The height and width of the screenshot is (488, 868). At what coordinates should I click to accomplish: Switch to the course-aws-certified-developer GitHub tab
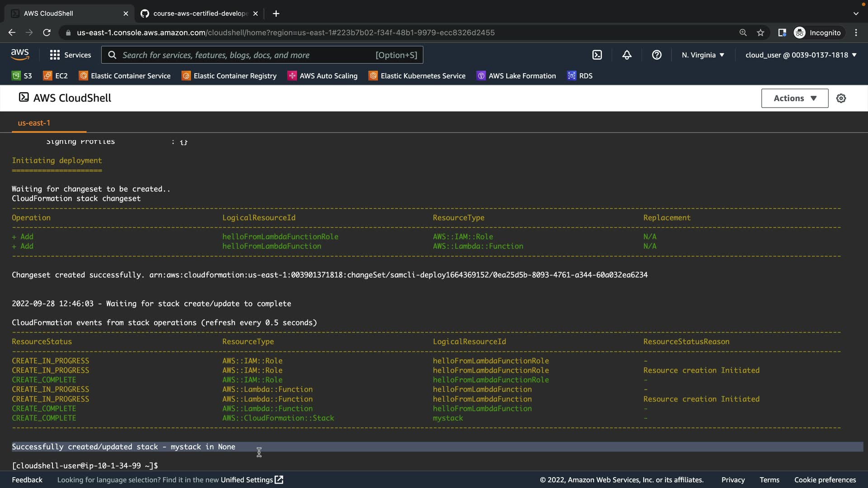(x=199, y=14)
